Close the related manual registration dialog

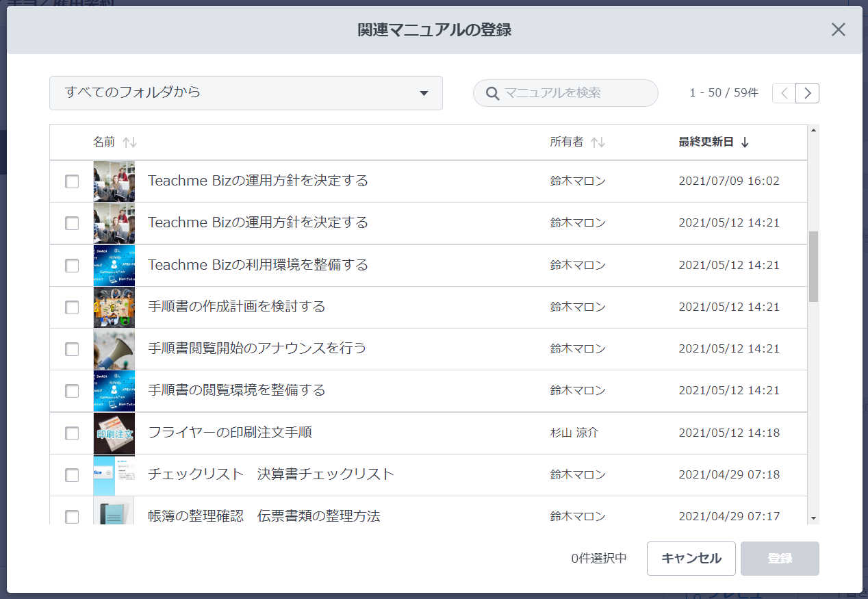(838, 29)
